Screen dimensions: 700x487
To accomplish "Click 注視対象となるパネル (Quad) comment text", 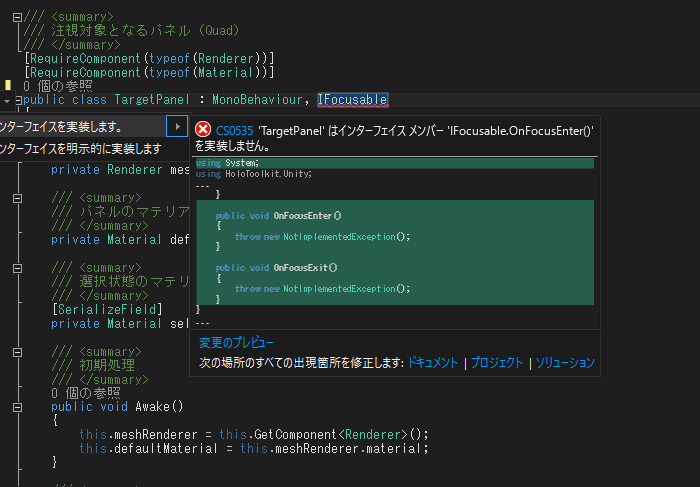I will point(146,30).
